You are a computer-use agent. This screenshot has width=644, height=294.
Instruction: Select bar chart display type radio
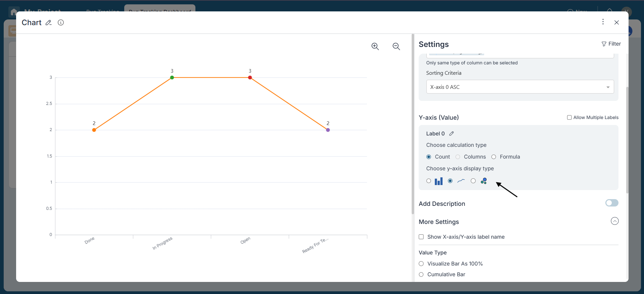point(429,181)
